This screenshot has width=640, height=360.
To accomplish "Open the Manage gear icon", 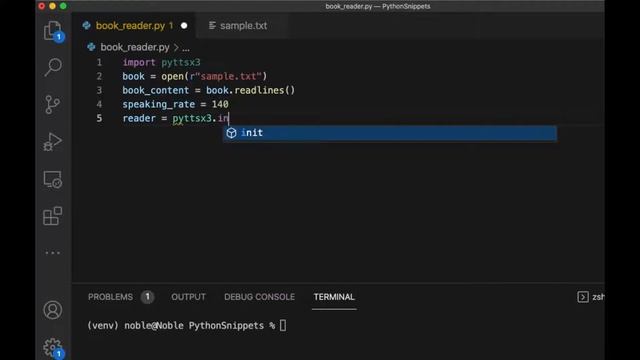I will point(53,347).
